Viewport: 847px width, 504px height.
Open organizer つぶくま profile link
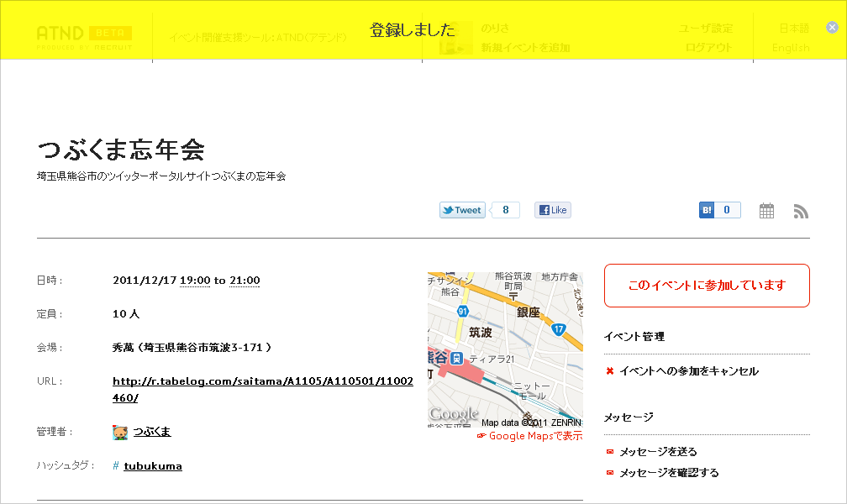pos(152,432)
